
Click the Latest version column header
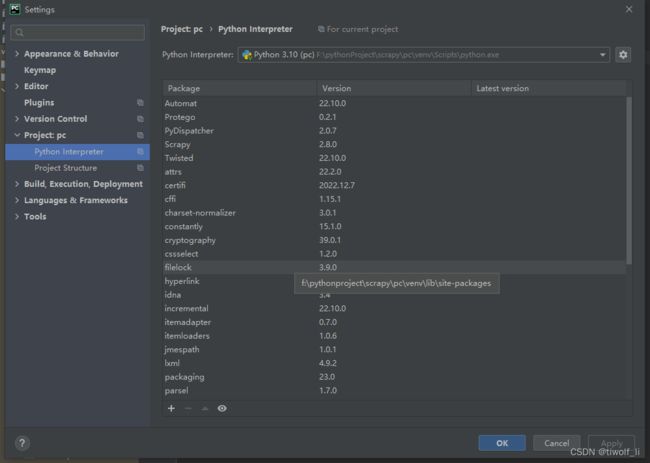click(548, 88)
